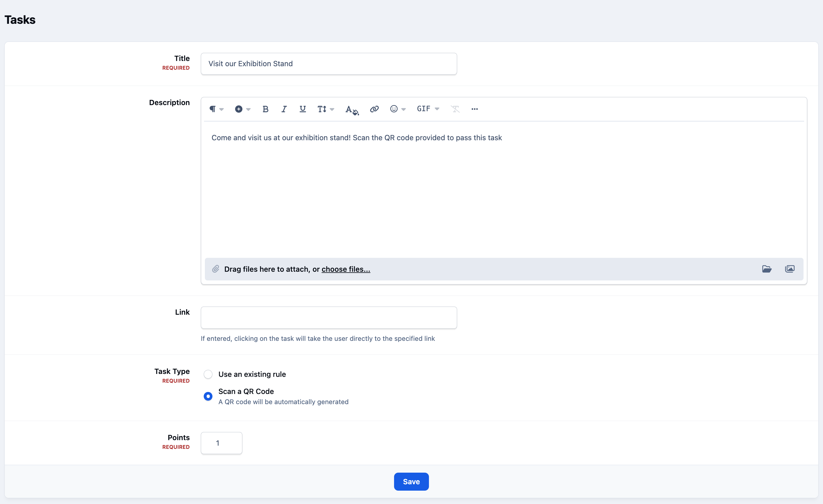
Task: Open the text size dropdown
Action: click(326, 109)
